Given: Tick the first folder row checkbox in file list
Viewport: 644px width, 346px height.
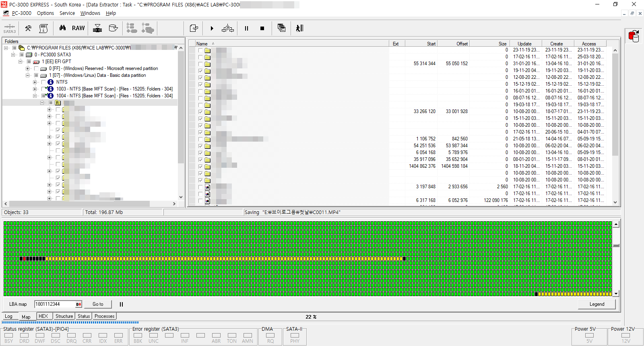Looking at the screenshot, I should point(200,50).
